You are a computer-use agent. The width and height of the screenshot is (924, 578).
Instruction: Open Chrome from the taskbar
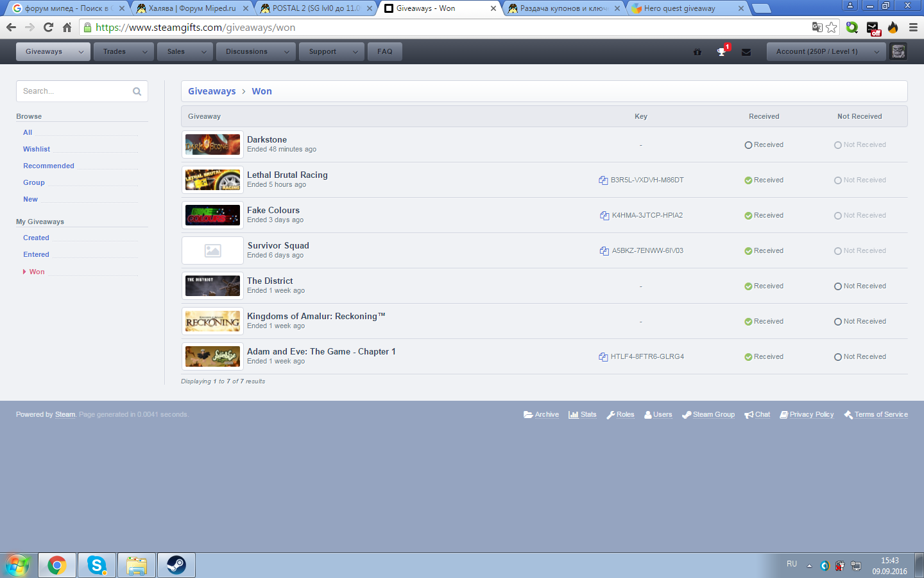(x=57, y=565)
